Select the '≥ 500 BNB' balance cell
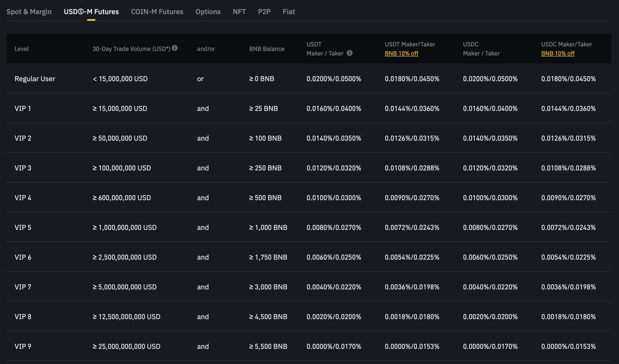This screenshot has height=364, width=619. (265, 198)
